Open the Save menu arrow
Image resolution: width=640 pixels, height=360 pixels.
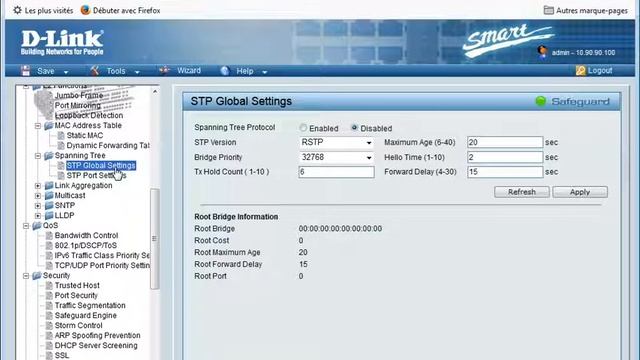click(x=66, y=72)
